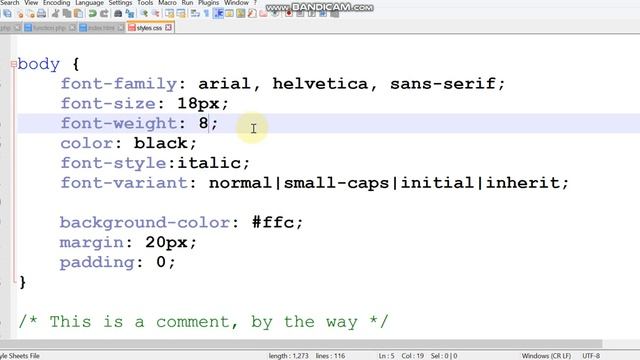Open the View menu
The height and width of the screenshot is (360, 640).
click(31, 3)
